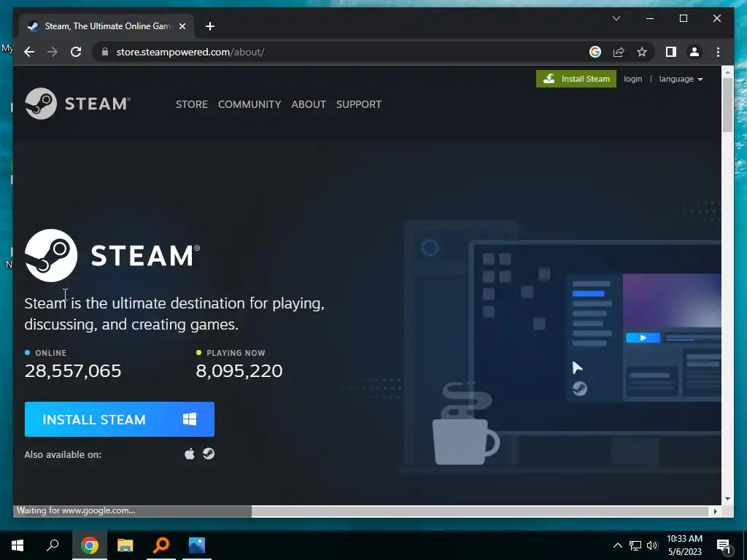The height and width of the screenshot is (560, 747).
Task: Select the Steam, The Ultimate Online Game tab
Action: [x=107, y=26]
